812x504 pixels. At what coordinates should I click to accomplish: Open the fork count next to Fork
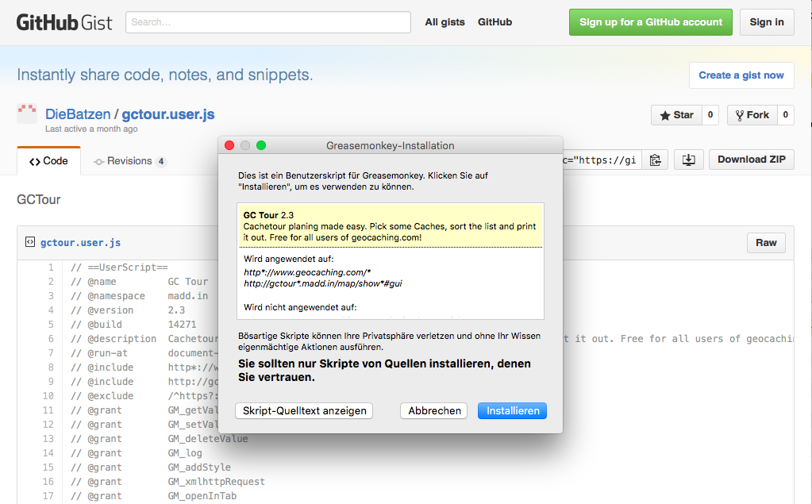786,115
